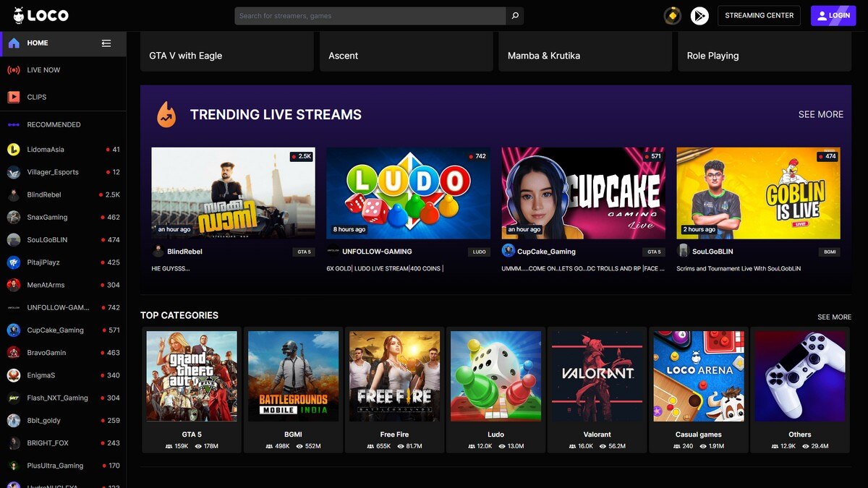
Task: Click CupCake_Gaming avatar under stream card
Action: point(508,251)
